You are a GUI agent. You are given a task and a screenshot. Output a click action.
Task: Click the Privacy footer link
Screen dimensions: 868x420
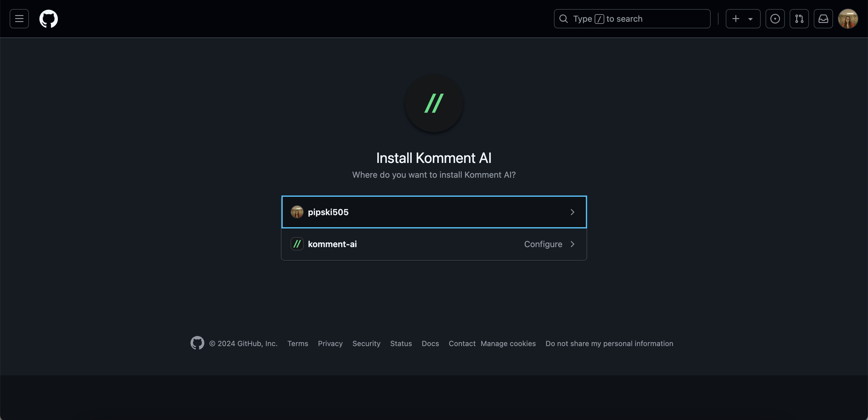(331, 342)
